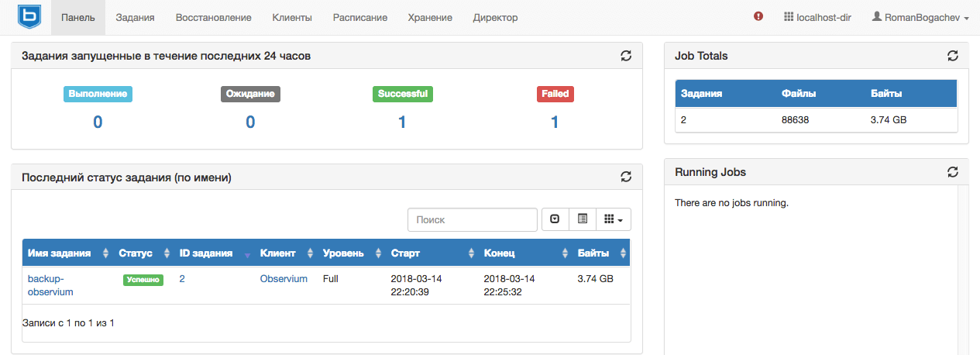Open the Задания menu tab
This screenshot has width=980, height=355.
[135, 17]
